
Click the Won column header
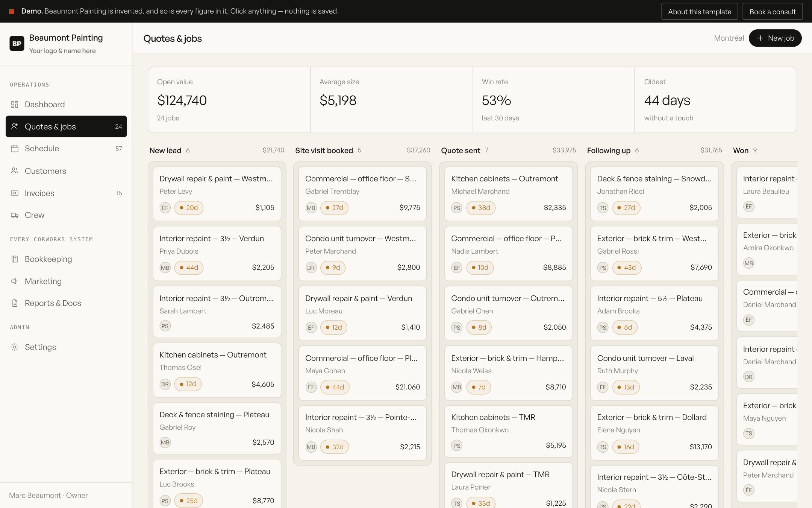pos(741,151)
